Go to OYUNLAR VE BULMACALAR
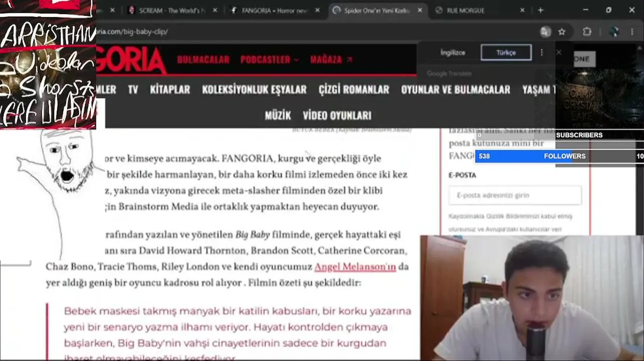This screenshot has width=644, height=361. 455,89
